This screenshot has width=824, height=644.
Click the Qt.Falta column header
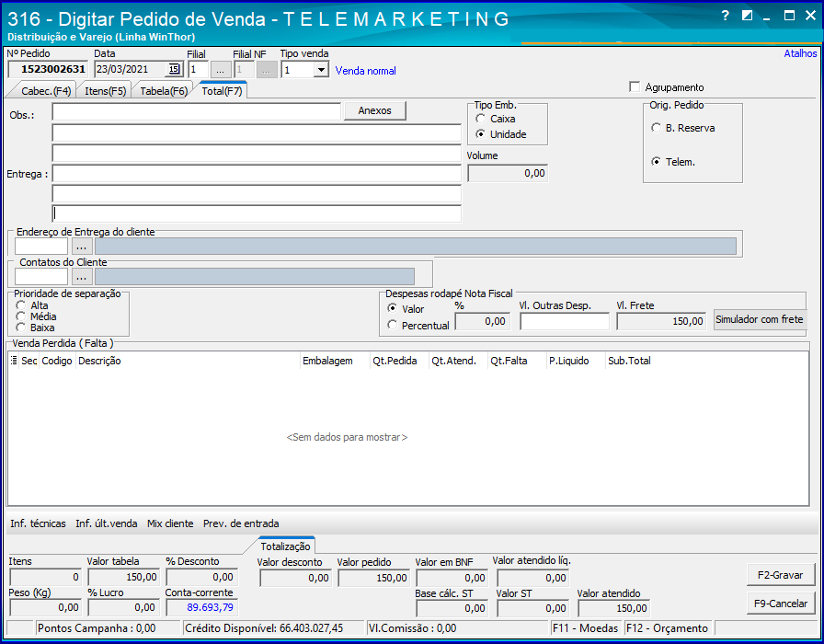[517, 361]
